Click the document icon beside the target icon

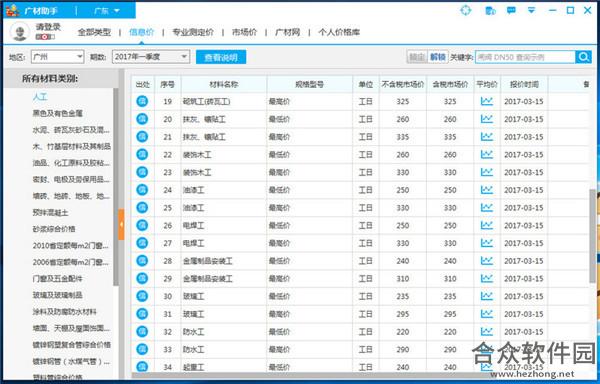click(x=490, y=10)
